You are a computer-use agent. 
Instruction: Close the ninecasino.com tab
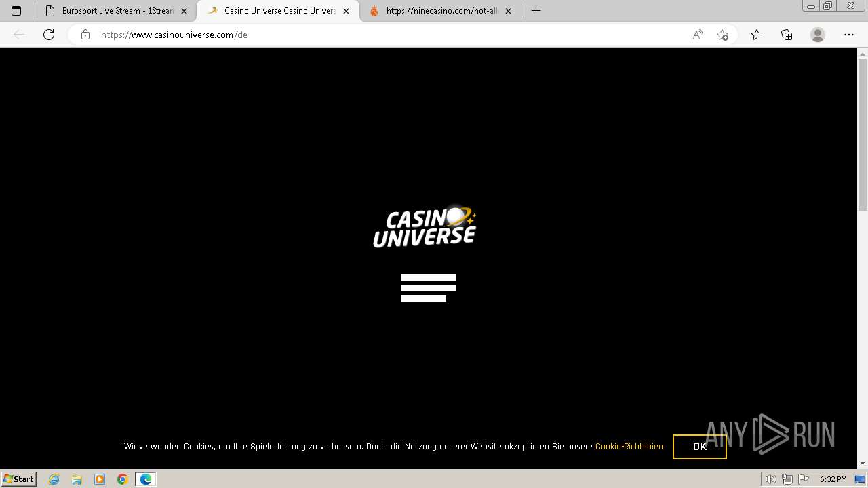click(x=508, y=11)
